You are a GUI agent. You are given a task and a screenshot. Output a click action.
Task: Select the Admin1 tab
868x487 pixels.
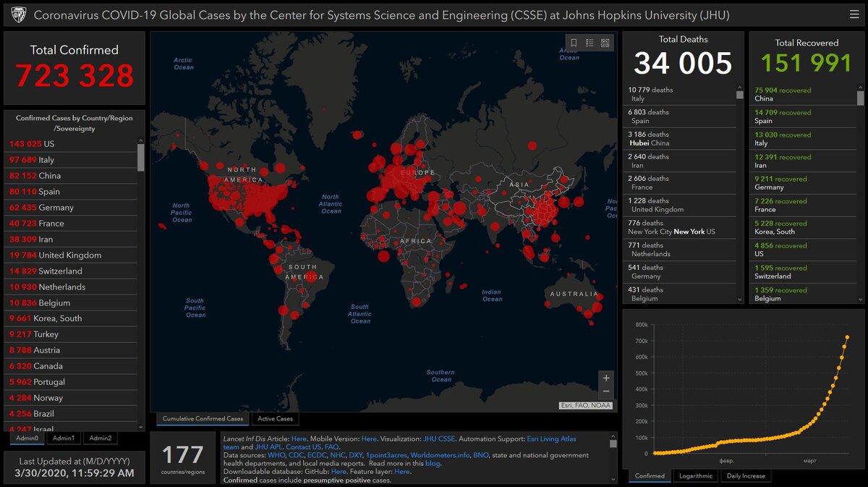tap(64, 438)
